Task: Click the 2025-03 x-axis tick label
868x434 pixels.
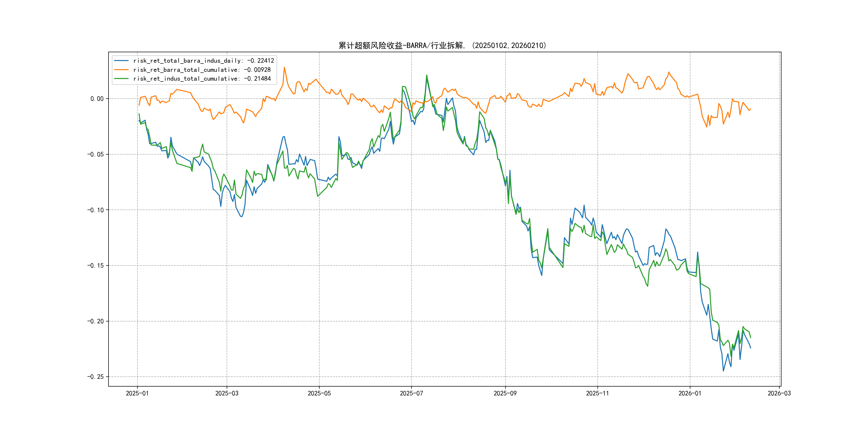Action: tap(227, 393)
